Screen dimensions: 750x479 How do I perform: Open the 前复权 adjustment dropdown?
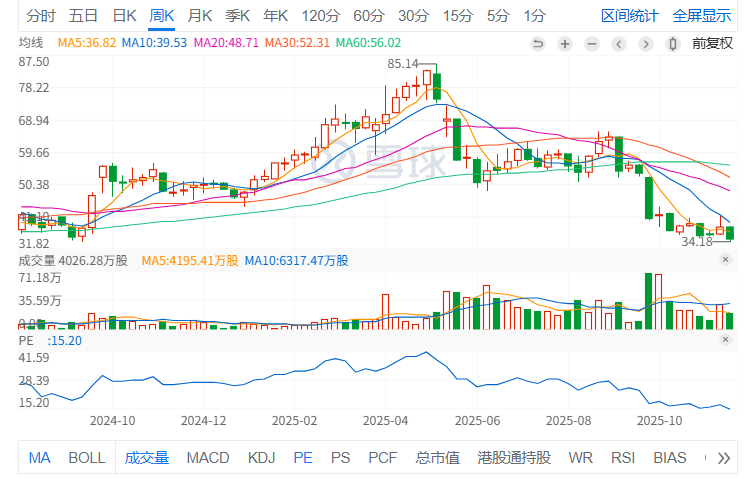pyautogui.click(x=712, y=43)
